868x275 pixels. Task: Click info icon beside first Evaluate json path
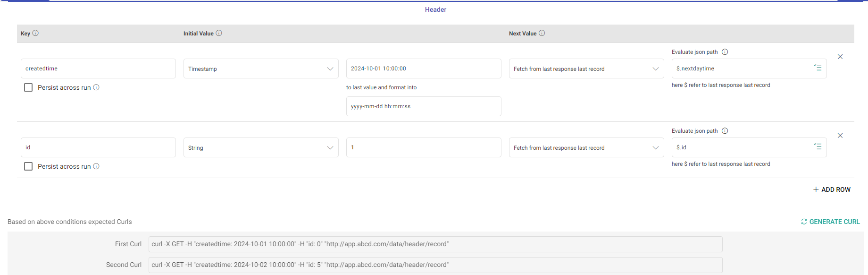coord(725,52)
